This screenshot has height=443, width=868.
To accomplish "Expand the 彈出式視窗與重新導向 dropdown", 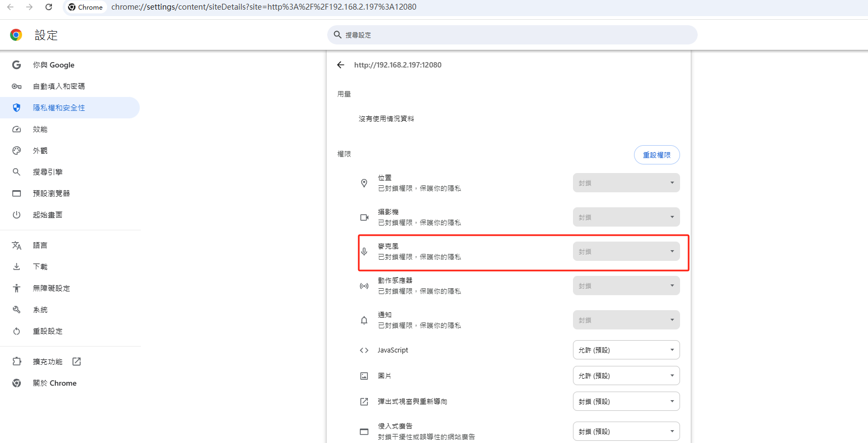I will pyautogui.click(x=626, y=401).
